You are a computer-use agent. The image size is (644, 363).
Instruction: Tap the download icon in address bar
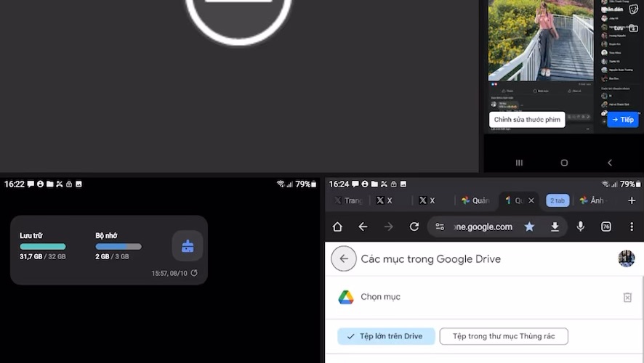click(x=555, y=227)
